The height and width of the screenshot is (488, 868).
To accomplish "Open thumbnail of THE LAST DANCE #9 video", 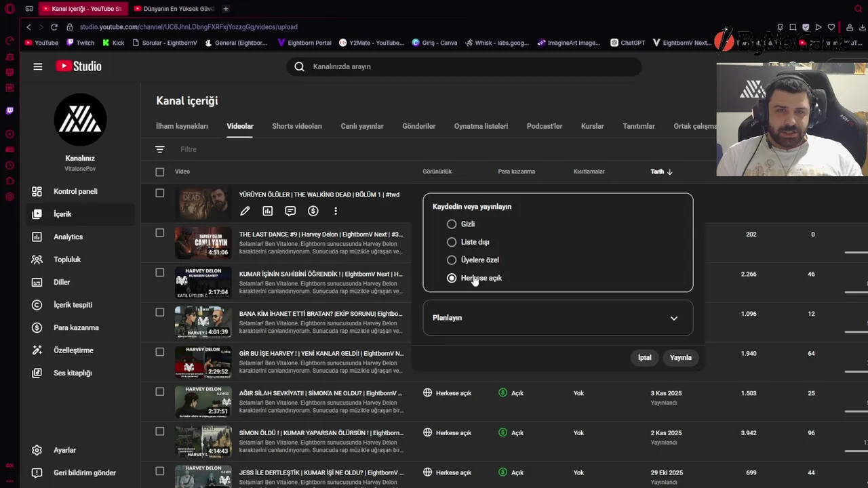I will (203, 243).
